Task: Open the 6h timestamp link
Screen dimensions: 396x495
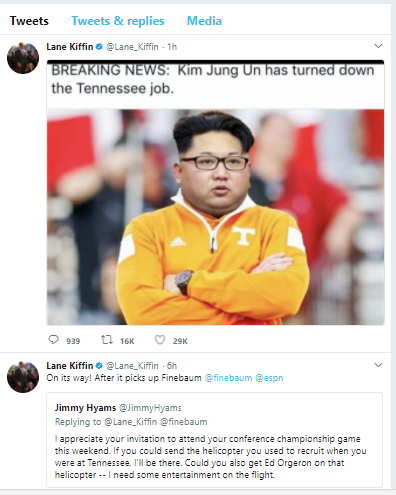Action: pyautogui.click(x=172, y=366)
